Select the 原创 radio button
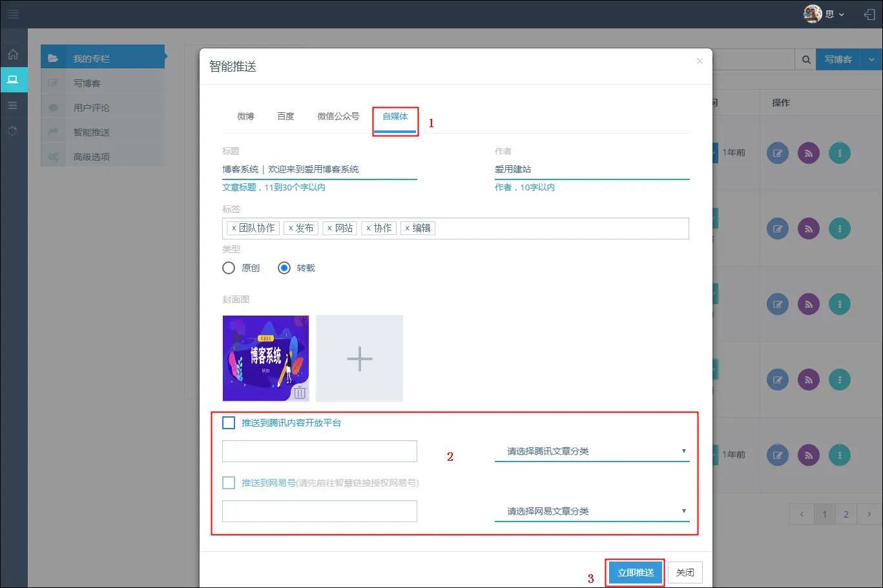 click(229, 268)
